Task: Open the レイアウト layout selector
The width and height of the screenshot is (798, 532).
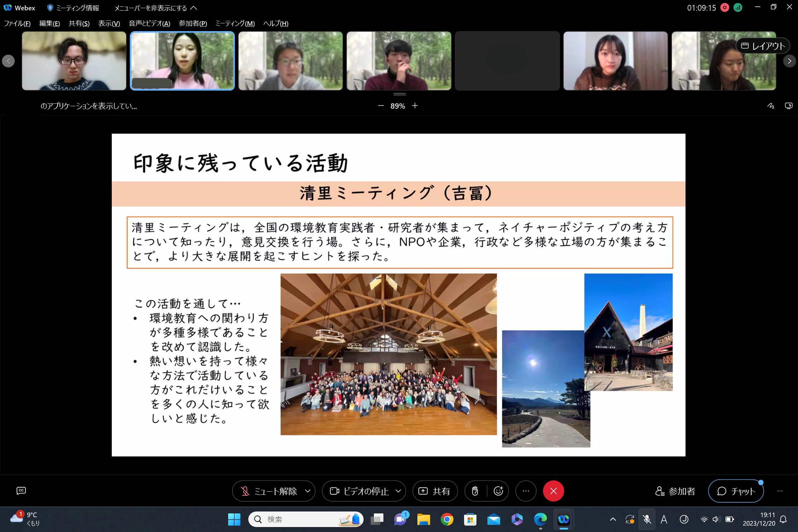Action: click(x=763, y=46)
